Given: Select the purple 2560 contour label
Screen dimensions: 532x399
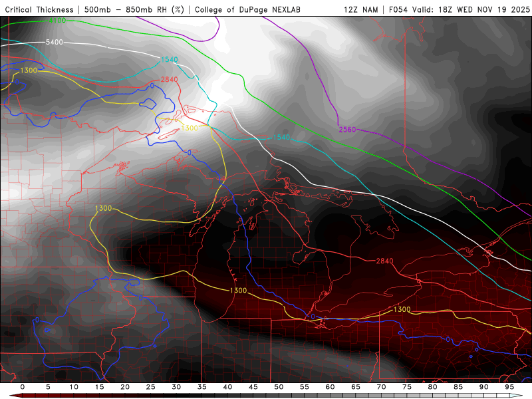Looking at the screenshot, I should (x=347, y=129).
